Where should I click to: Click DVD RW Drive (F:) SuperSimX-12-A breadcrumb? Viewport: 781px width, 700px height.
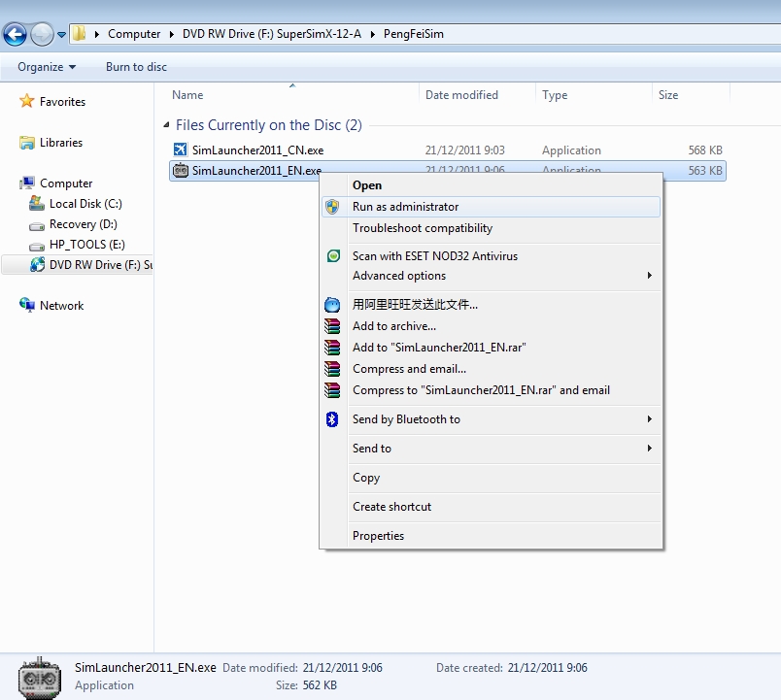point(271,34)
